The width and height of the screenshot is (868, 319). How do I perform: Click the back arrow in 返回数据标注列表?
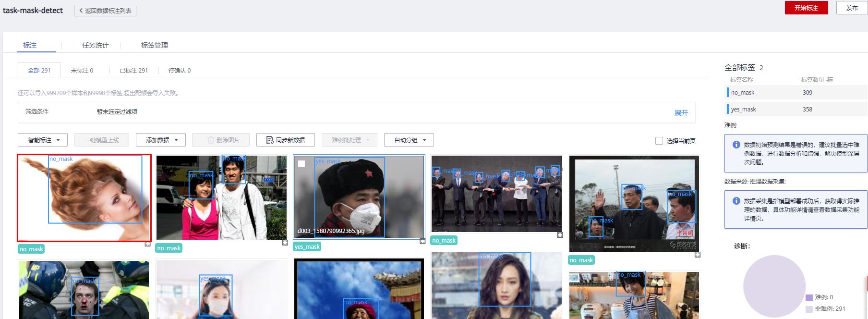[x=81, y=11]
